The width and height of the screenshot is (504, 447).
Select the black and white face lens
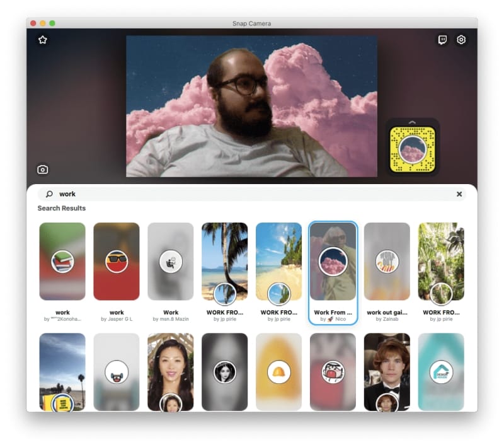click(225, 372)
